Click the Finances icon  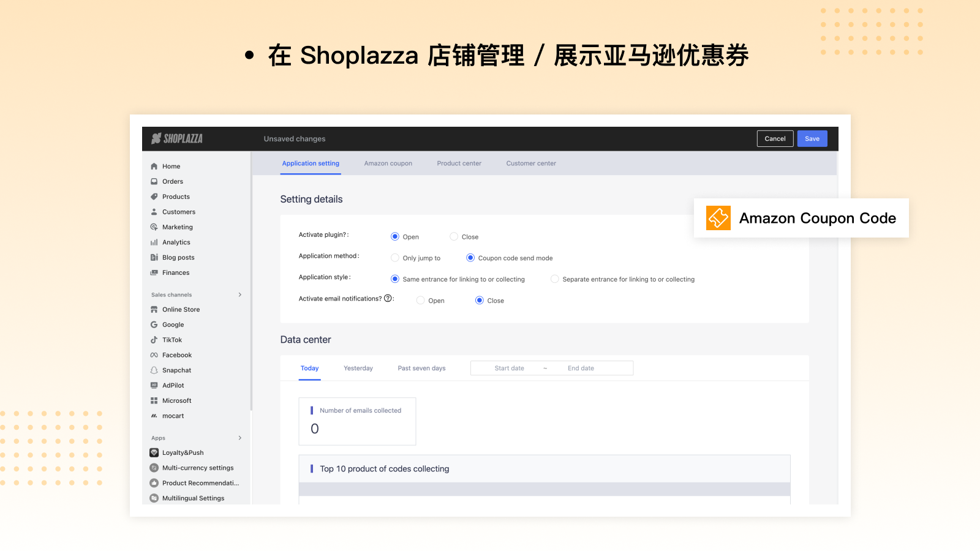click(154, 273)
